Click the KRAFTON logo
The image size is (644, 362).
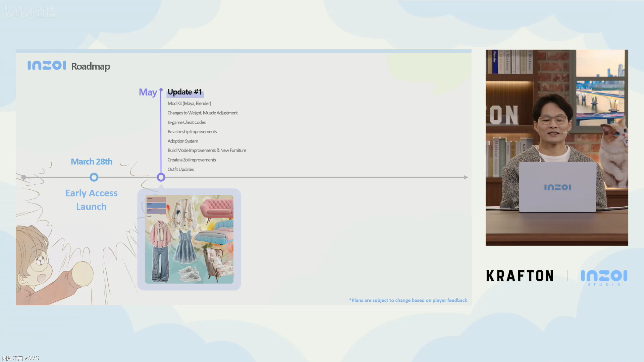(x=520, y=276)
